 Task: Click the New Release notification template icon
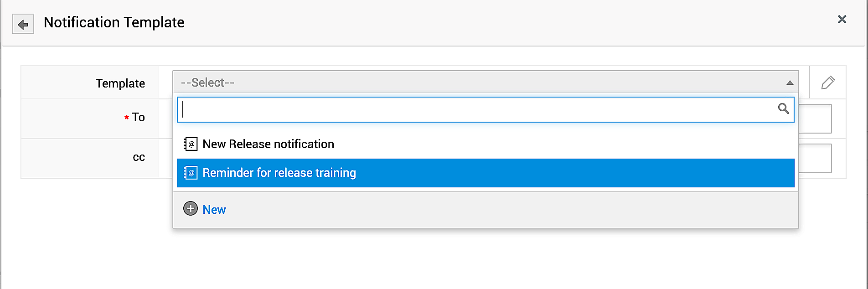pyautogui.click(x=191, y=144)
